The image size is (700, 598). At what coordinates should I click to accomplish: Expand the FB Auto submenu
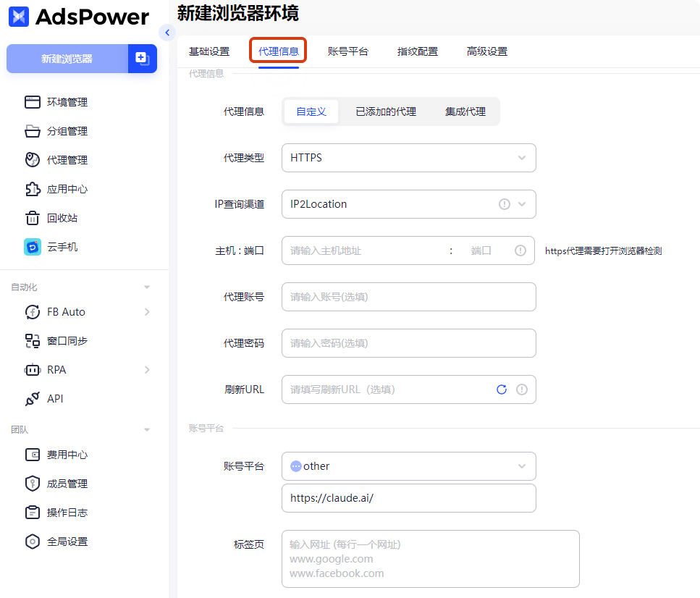[147, 312]
